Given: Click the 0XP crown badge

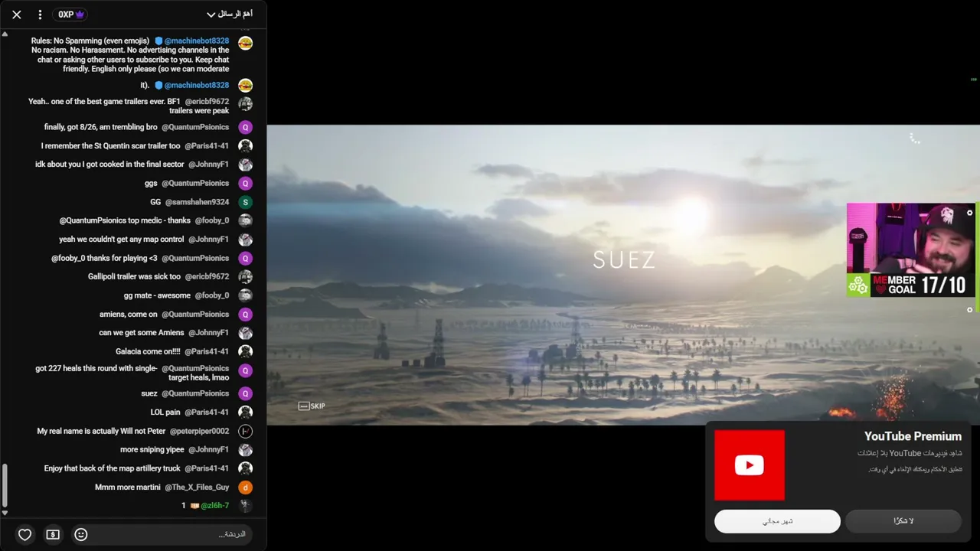Looking at the screenshot, I should point(71,15).
